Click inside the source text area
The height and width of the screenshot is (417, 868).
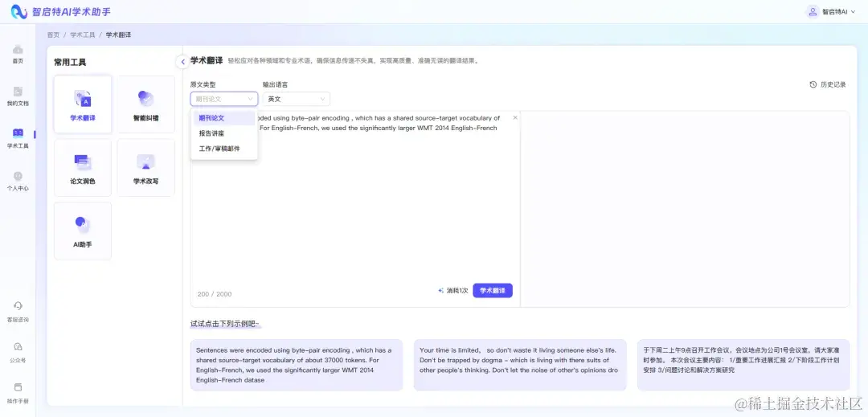(355, 211)
